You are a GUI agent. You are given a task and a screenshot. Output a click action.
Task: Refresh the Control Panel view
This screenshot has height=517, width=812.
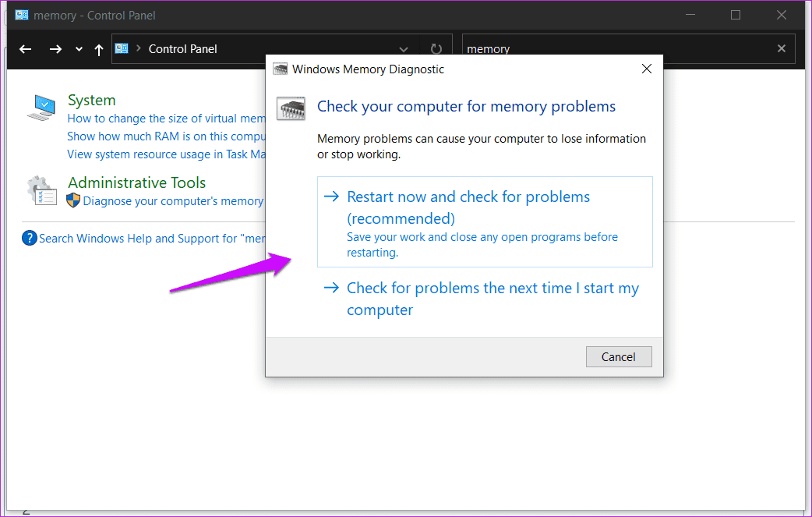tap(436, 49)
